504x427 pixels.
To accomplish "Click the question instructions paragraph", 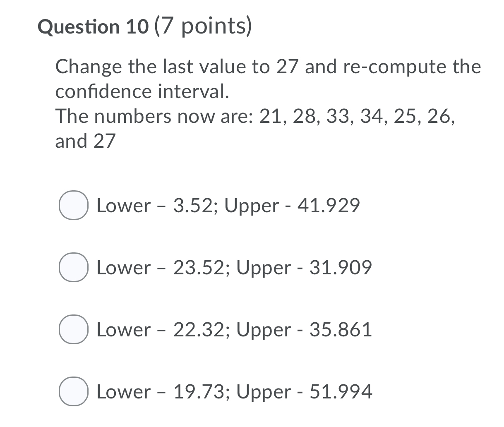I will 268,79.
